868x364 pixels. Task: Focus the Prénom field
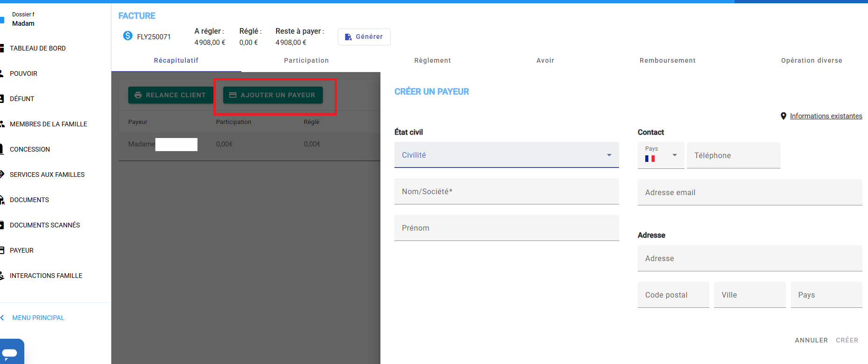(506, 228)
